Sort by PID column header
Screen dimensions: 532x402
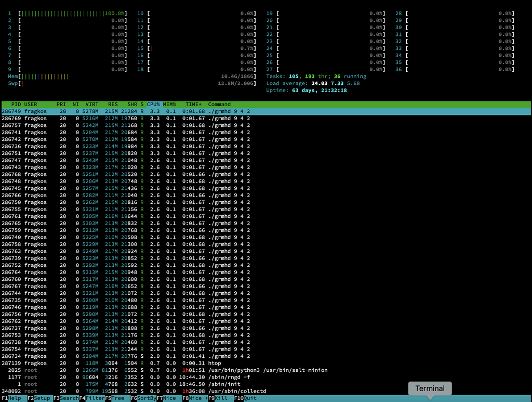pyautogui.click(x=16, y=104)
